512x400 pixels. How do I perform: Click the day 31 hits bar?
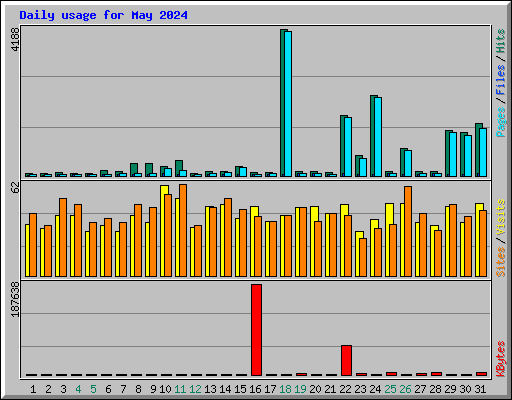click(x=477, y=150)
